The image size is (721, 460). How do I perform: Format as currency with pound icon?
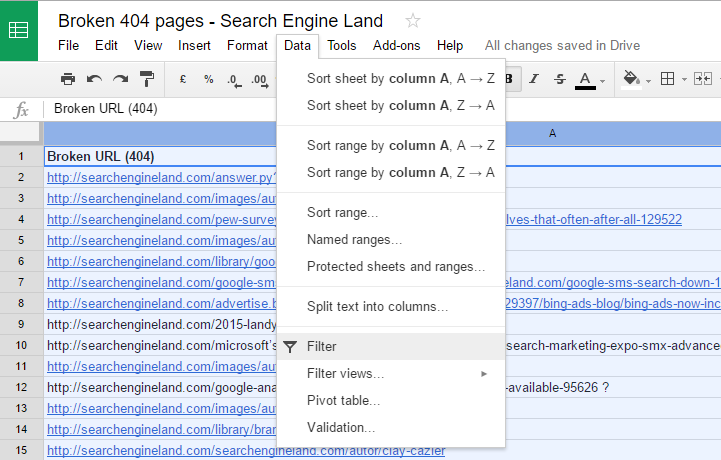183,79
